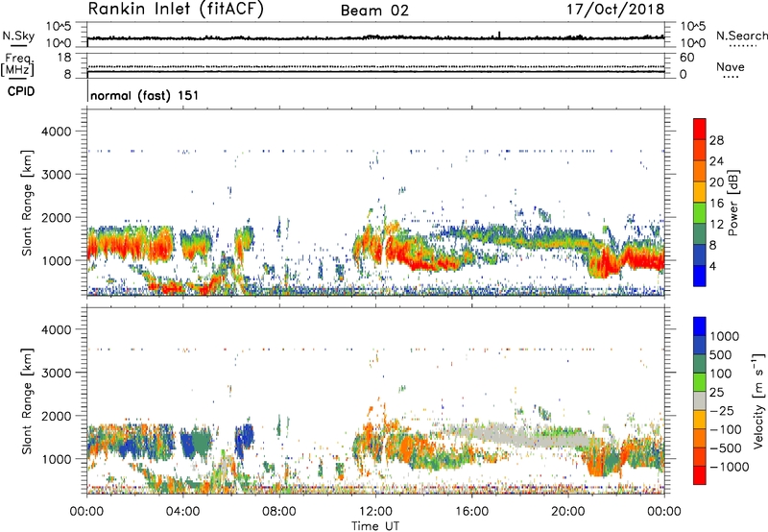The image size is (768, 532).
Task: Click the 'CPID' row label
Action: point(21,91)
